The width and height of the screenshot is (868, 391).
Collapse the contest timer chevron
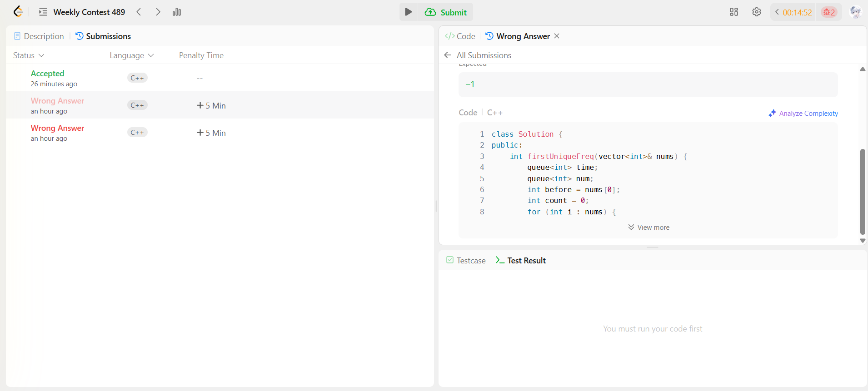[777, 12]
